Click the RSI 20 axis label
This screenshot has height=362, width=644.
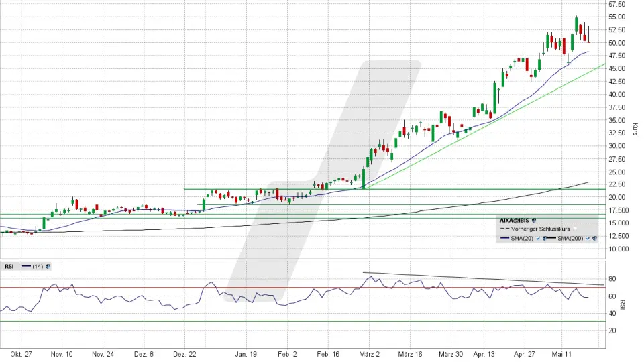pos(612,330)
